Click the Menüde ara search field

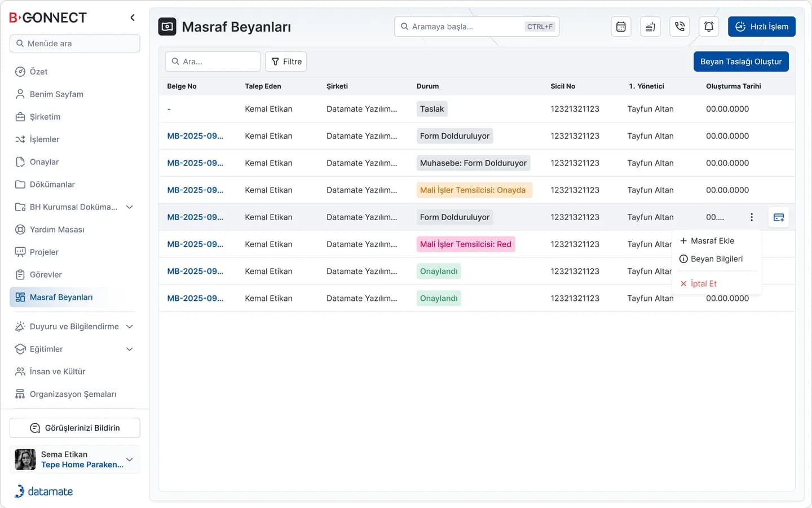[74, 43]
